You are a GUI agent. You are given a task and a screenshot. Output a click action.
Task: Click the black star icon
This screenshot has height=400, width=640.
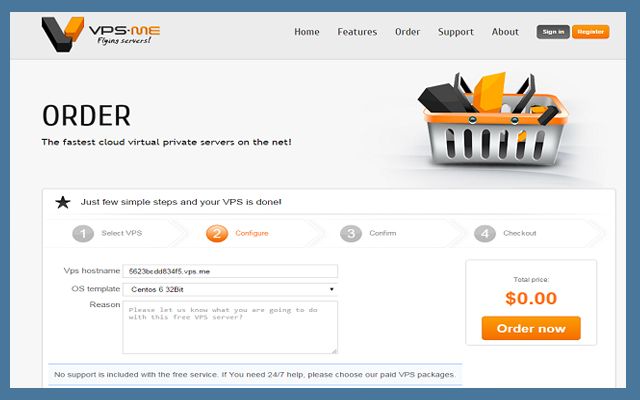pos(63,202)
